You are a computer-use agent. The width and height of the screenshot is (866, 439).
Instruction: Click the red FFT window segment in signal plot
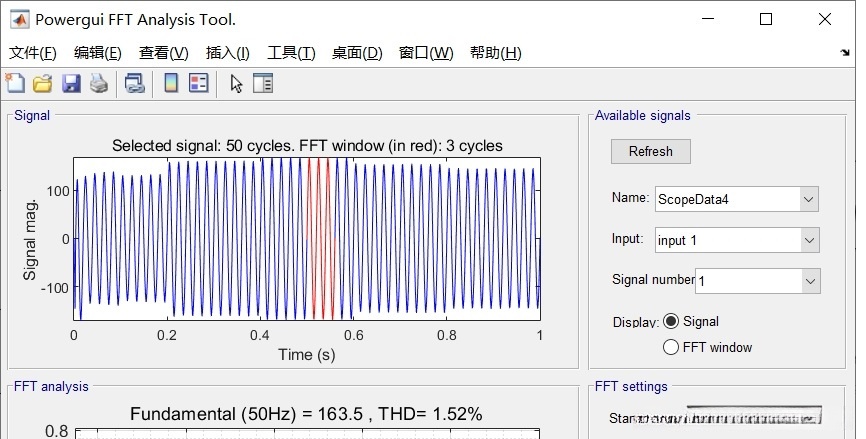pos(320,239)
